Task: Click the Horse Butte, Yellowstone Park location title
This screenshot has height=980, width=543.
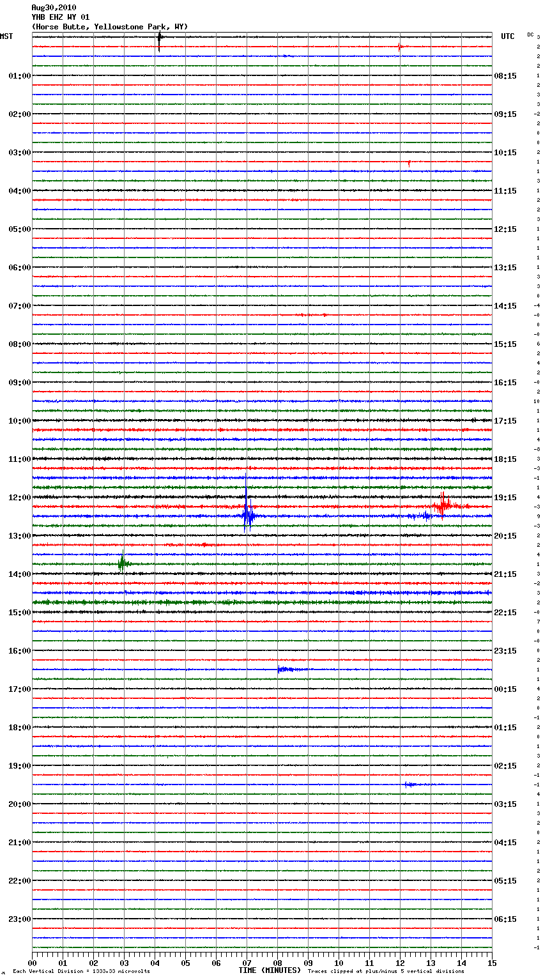Action: [110, 27]
